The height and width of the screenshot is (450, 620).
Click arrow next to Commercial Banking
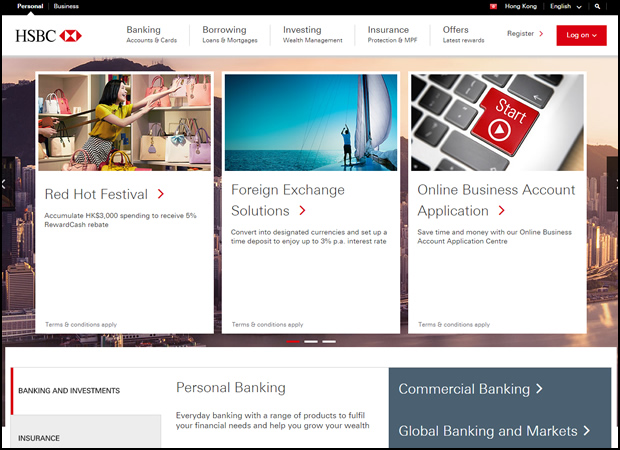click(539, 389)
